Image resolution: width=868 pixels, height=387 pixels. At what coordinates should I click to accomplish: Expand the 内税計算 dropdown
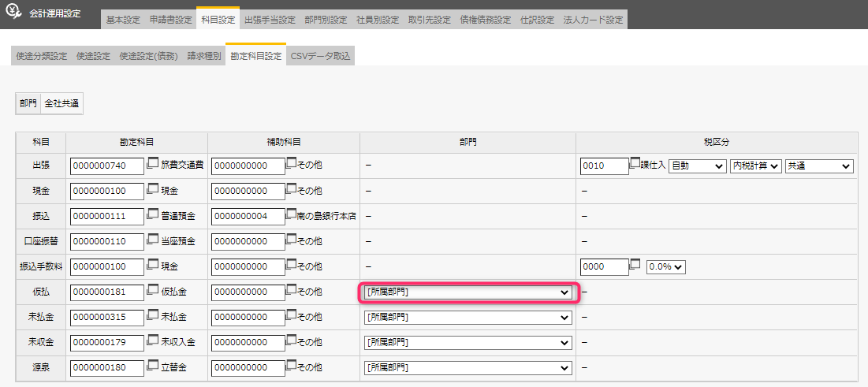click(755, 166)
